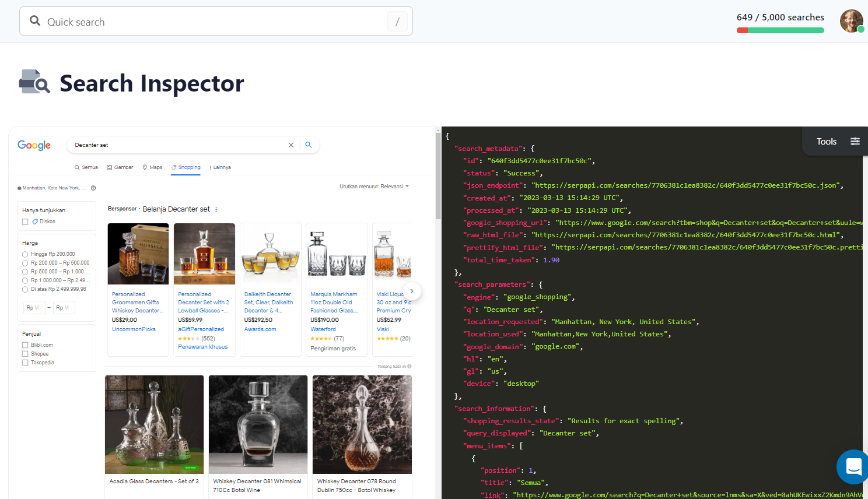
Task: Click the magnifier icon in Quick search bar
Action: coord(34,21)
